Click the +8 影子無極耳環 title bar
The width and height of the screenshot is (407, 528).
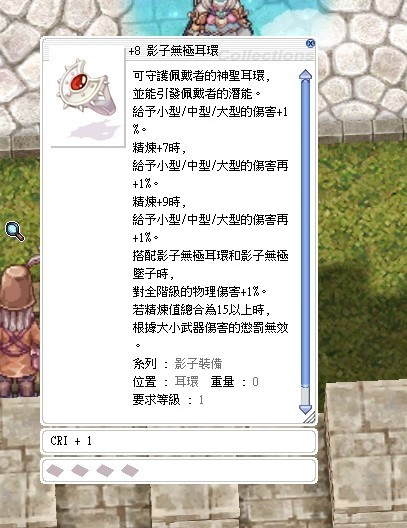(x=173, y=51)
